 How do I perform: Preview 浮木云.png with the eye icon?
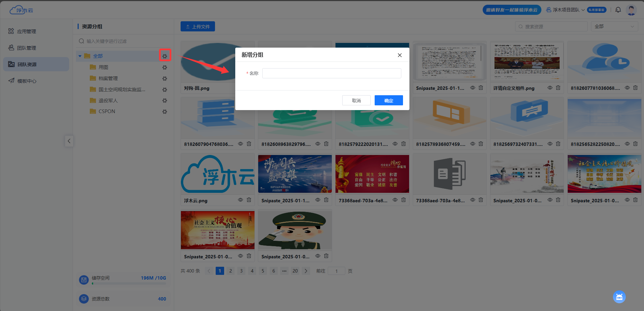(240, 200)
